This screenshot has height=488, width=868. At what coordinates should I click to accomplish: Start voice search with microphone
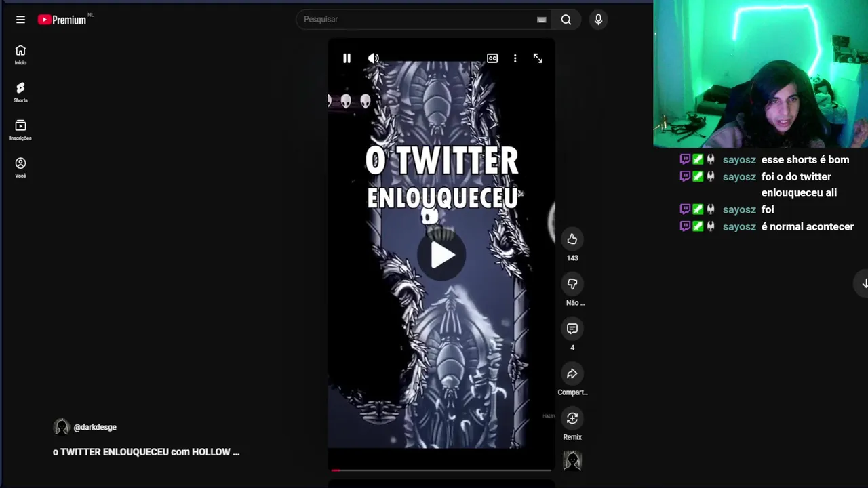(598, 20)
